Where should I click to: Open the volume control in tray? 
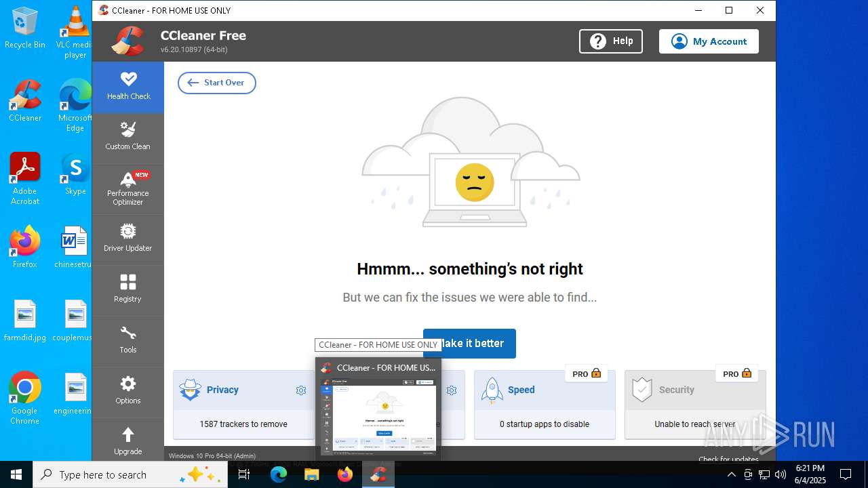pyautogui.click(x=781, y=474)
